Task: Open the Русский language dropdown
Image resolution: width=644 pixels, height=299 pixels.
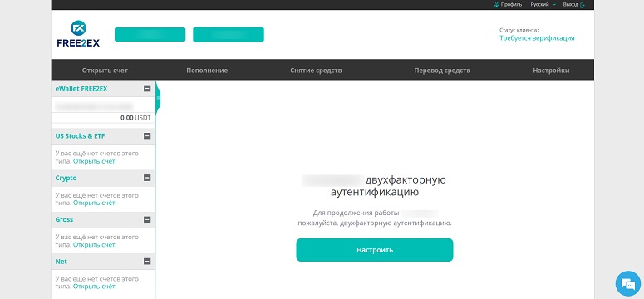Action: pyautogui.click(x=543, y=4)
